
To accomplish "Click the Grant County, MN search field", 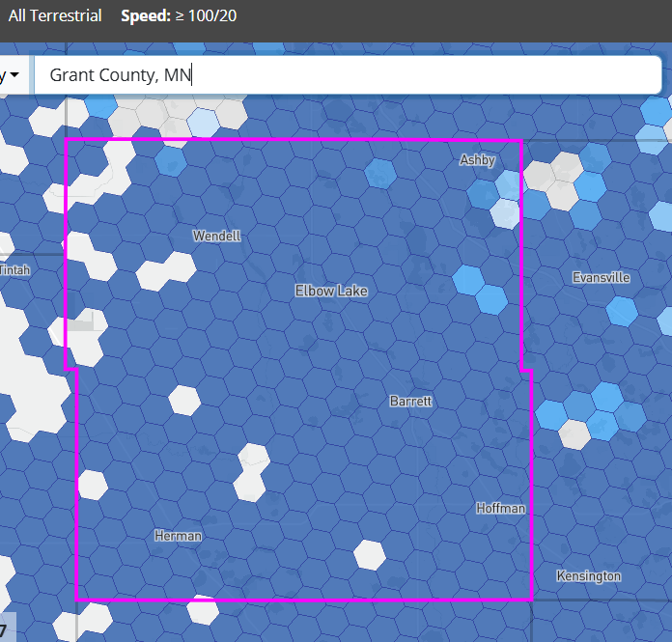I will click(x=348, y=75).
